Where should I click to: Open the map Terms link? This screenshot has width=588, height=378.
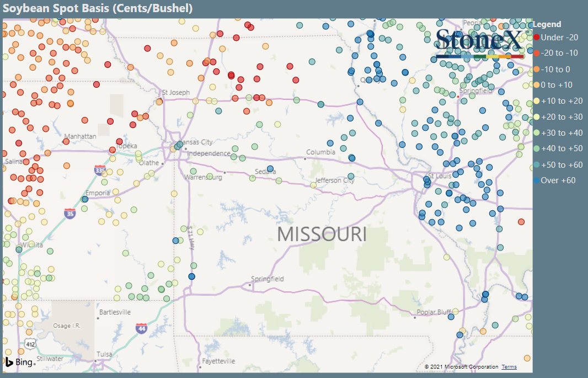pos(509,367)
